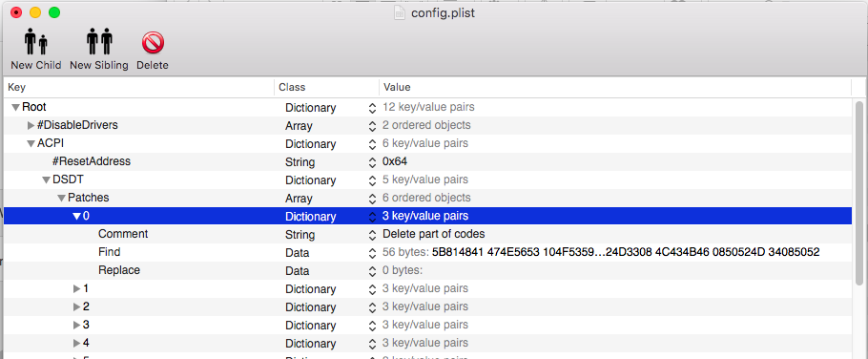Expand patch item 4
The image size is (868, 359).
[77, 344]
